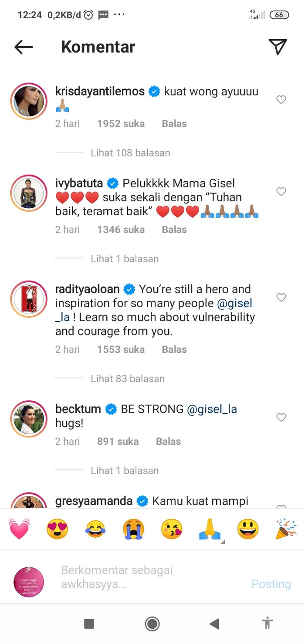305x644 pixels.
Task: Show 1 reply under becktum's comment
Action: 125,471
